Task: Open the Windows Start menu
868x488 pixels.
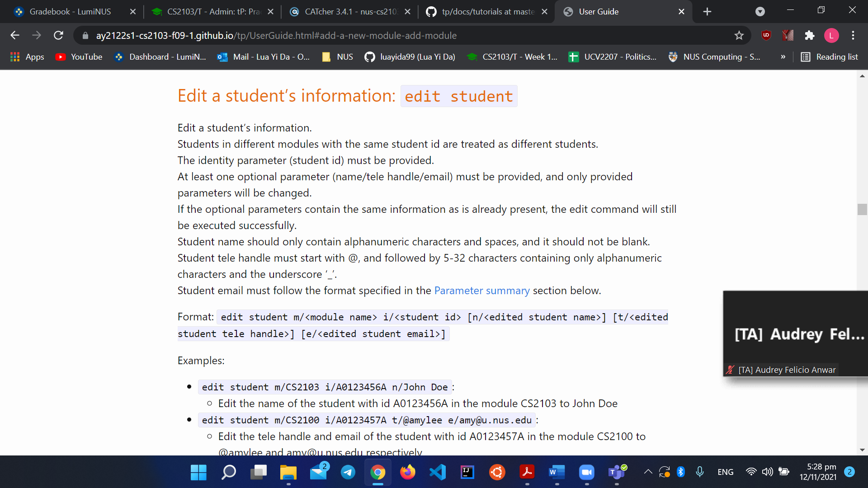Action: coord(198,472)
